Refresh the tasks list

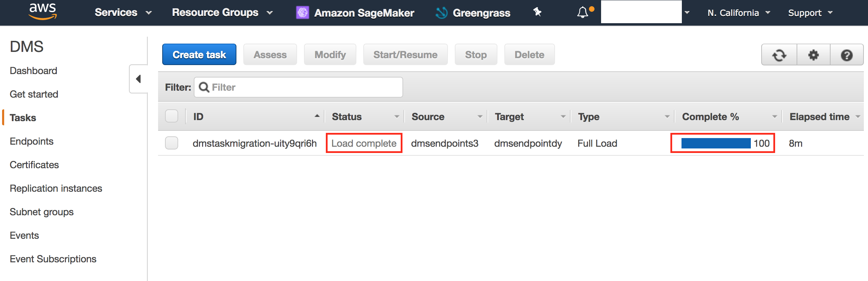tap(779, 55)
